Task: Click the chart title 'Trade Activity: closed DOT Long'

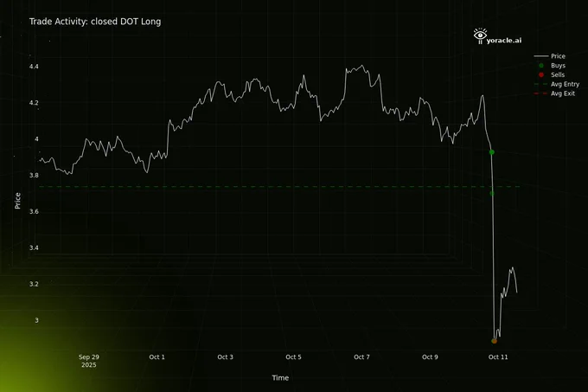Action: click(x=95, y=22)
